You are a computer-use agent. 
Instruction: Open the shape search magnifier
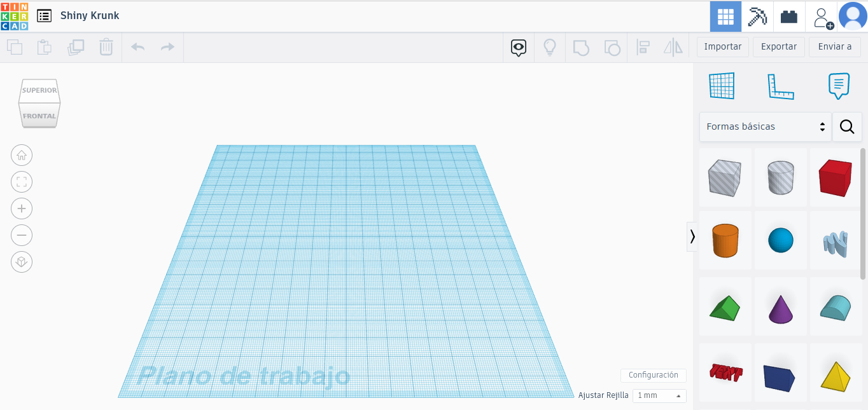847,126
